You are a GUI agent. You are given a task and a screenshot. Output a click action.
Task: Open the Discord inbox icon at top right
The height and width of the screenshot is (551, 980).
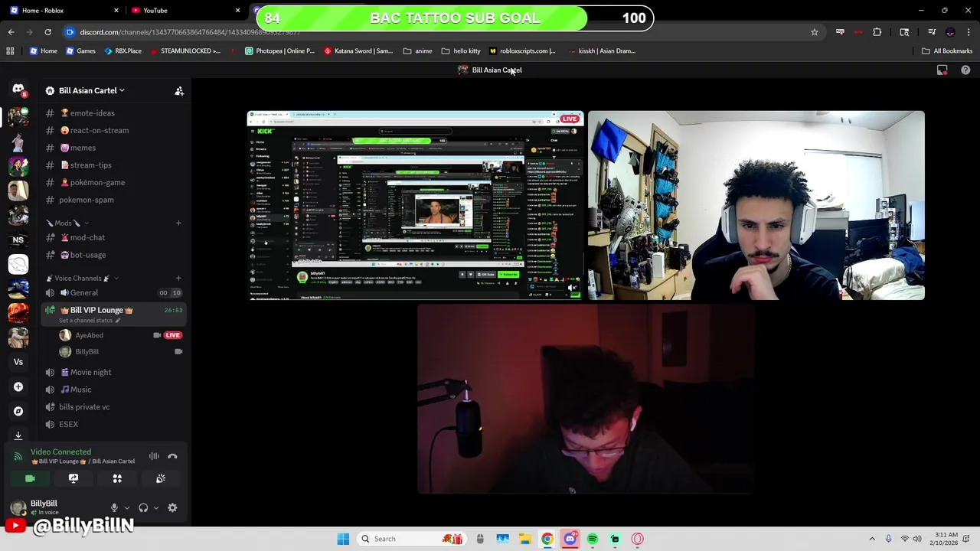pyautogui.click(x=942, y=70)
